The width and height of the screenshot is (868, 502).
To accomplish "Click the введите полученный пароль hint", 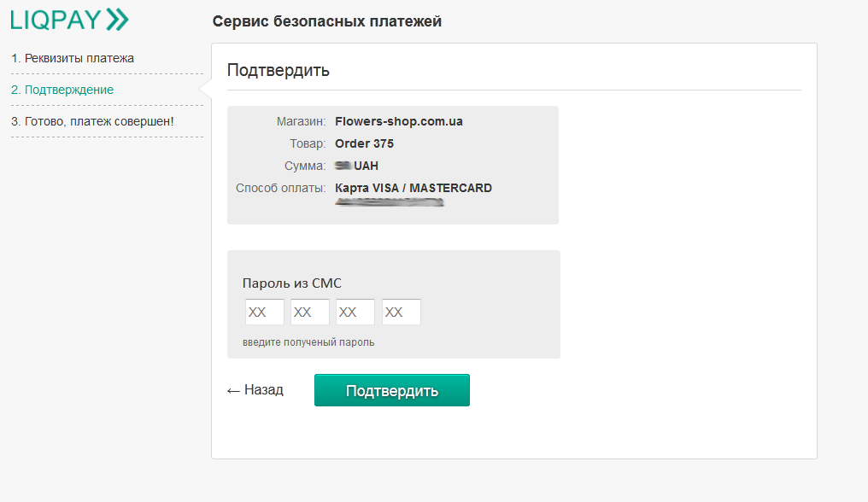I will click(x=308, y=342).
